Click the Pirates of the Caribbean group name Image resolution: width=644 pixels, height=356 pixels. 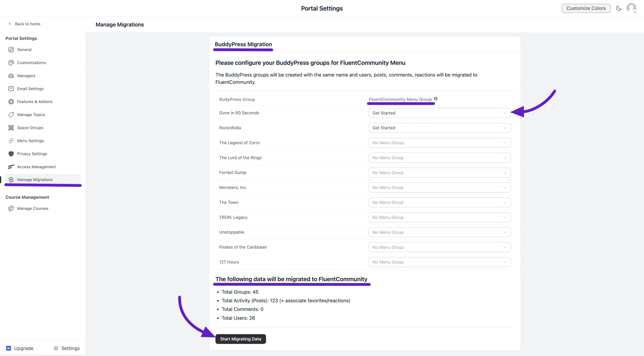pyautogui.click(x=243, y=247)
